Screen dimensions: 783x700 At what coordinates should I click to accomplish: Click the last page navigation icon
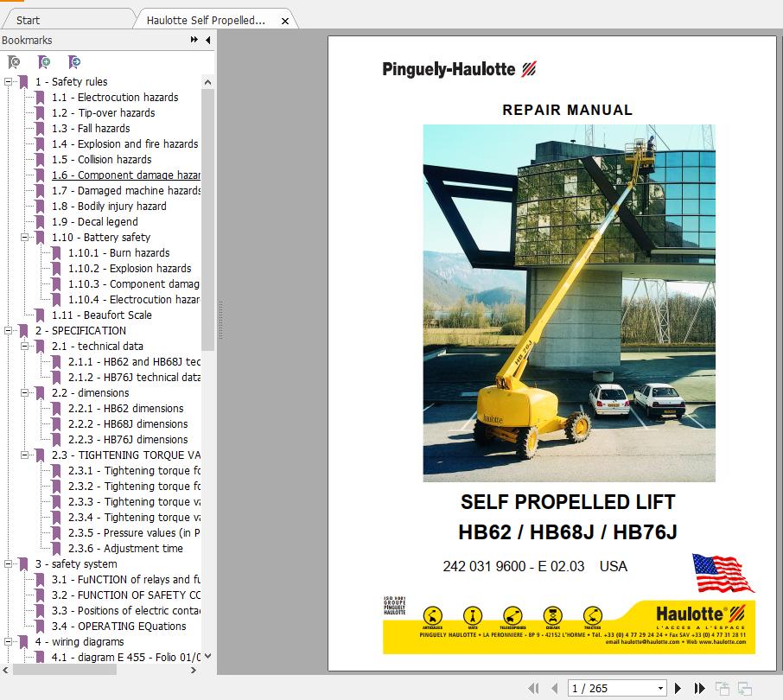click(698, 687)
